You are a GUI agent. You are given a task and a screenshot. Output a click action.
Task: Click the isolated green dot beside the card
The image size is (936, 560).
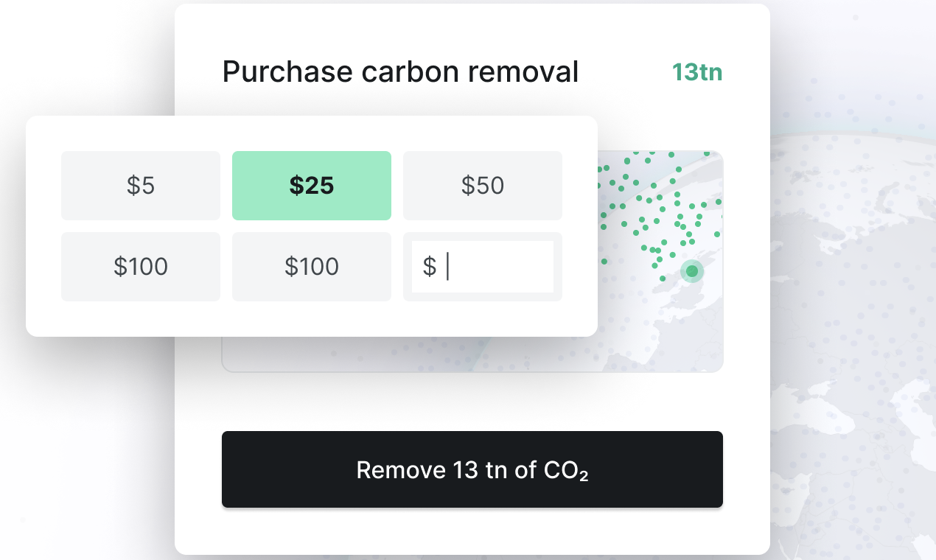pyautogui.click(x=604, y=262)
